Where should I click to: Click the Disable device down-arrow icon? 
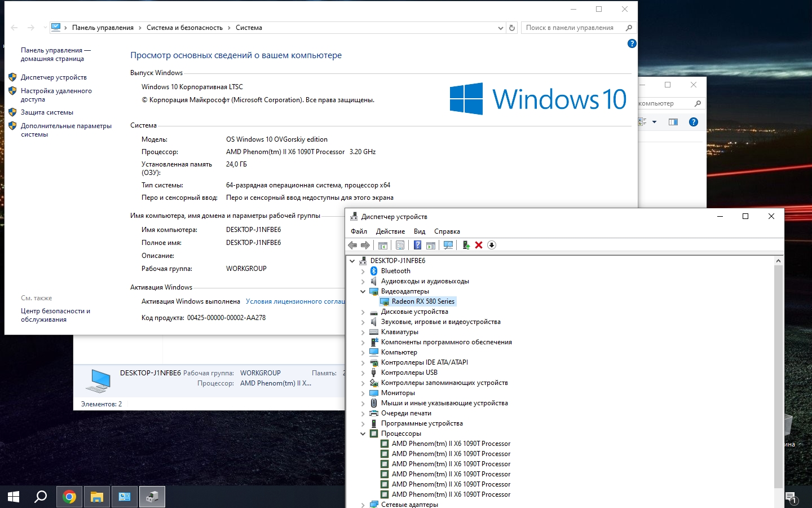click(492, 245)
